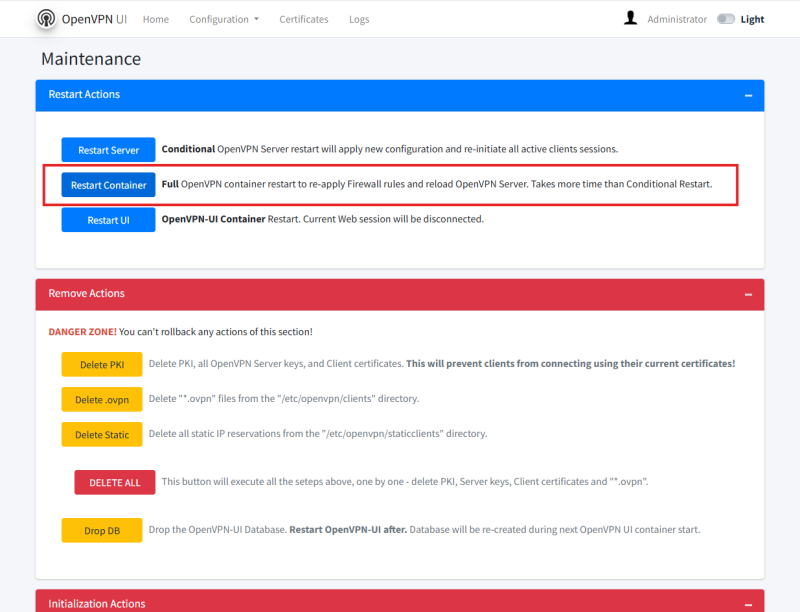Click the Maintenance page heading
Image resolution: width=800 pixels, height=612 pixels.
point(91,59)
